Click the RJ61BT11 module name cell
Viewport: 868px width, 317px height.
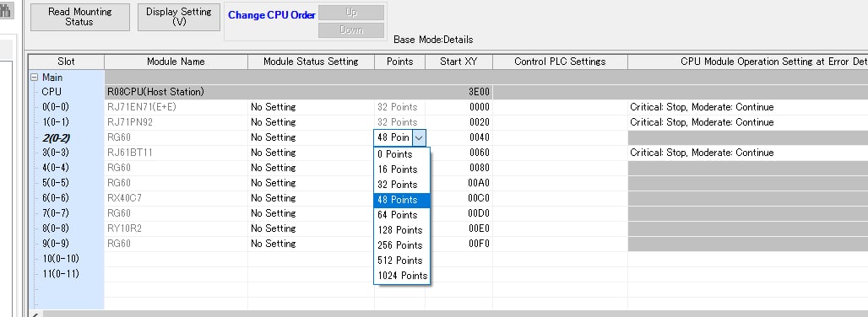tap(176, 153)
